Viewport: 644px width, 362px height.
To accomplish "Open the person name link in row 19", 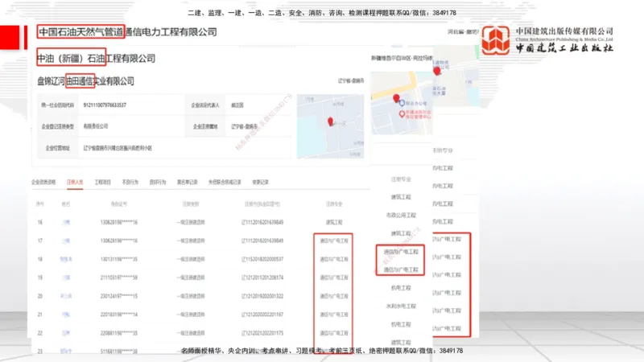I will 66,278.
